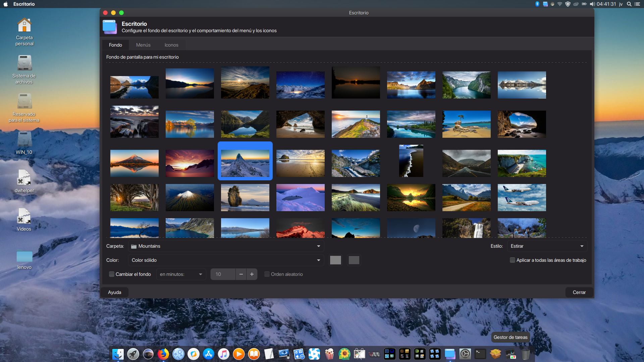
Task: Click the Cerrar button
Action: tap(579, 292)
